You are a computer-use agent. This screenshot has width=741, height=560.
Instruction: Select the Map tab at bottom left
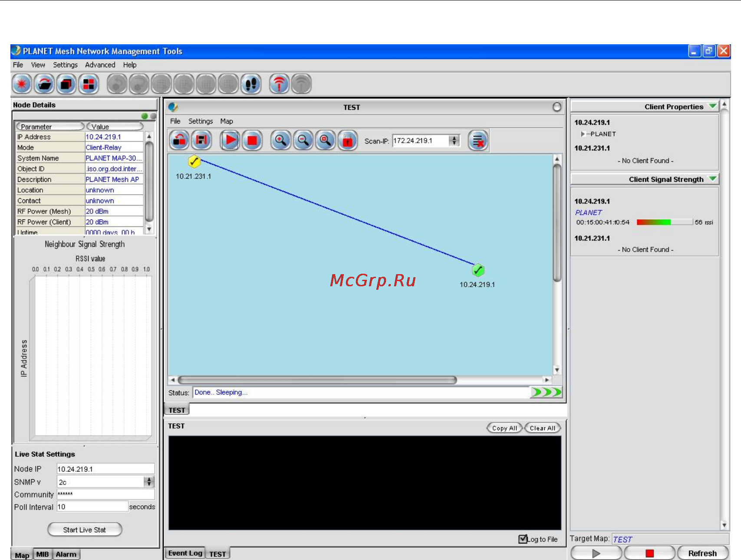point(22,555)
